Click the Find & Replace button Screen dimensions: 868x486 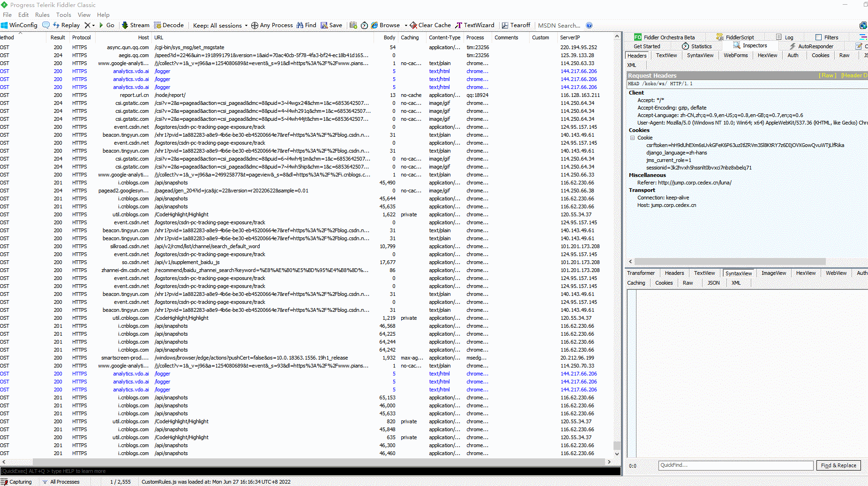pos(838,465)
